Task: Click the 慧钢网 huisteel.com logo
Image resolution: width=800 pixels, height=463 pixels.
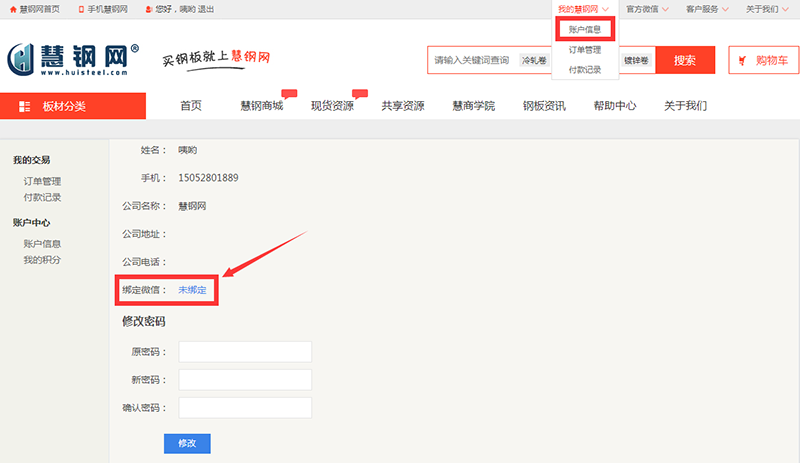Action: pyautogui.click(x=72, y=60)
